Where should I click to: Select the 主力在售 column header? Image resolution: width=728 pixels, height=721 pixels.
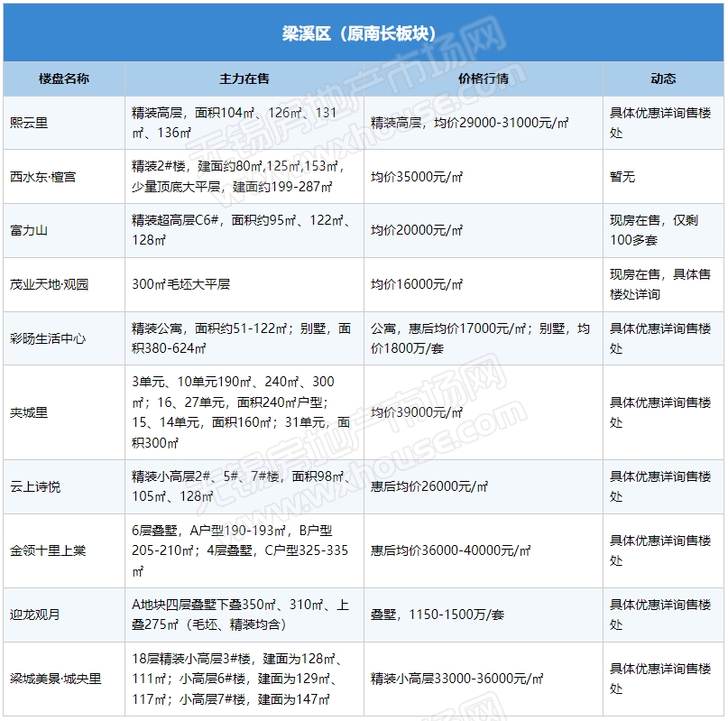tap(244, 79)
